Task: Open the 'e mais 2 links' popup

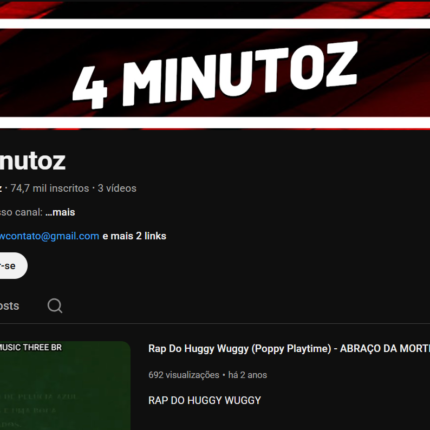Action: click(x=134, y=236)
